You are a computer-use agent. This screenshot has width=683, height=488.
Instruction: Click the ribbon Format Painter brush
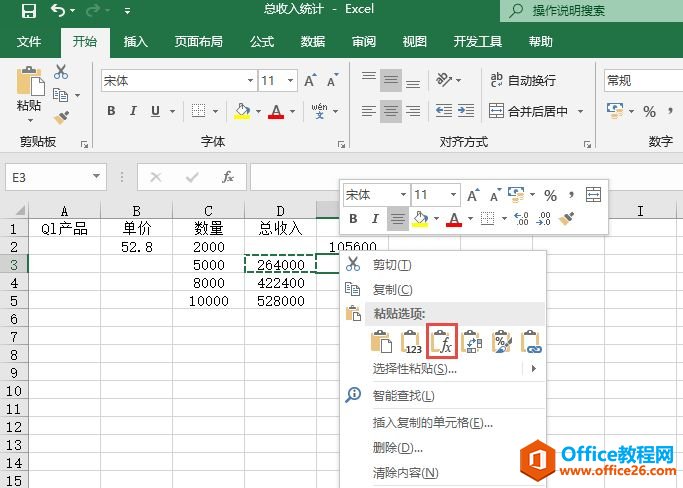(61, 117)
